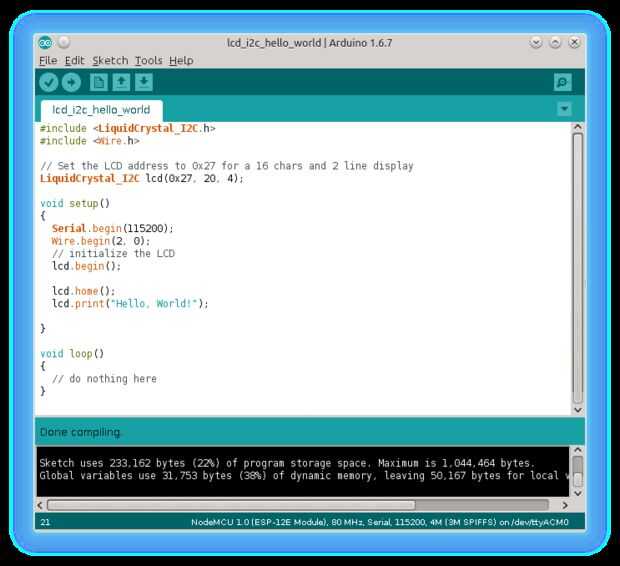The height and width of the screenshot is (566, 620).
Task: Click the NodeMCU 1.0 board info text
Action: pyautogui.click(x=380, y=522)
